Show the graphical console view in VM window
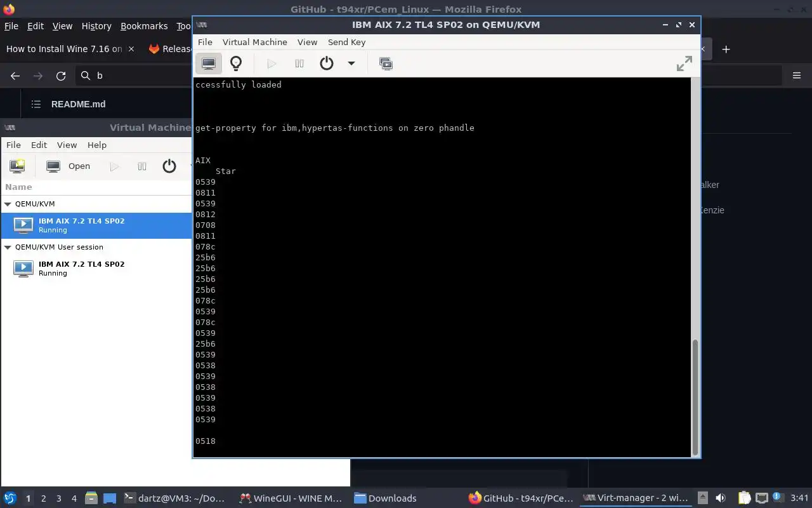Viewport: 812px width, 508px height. [208, 63]
